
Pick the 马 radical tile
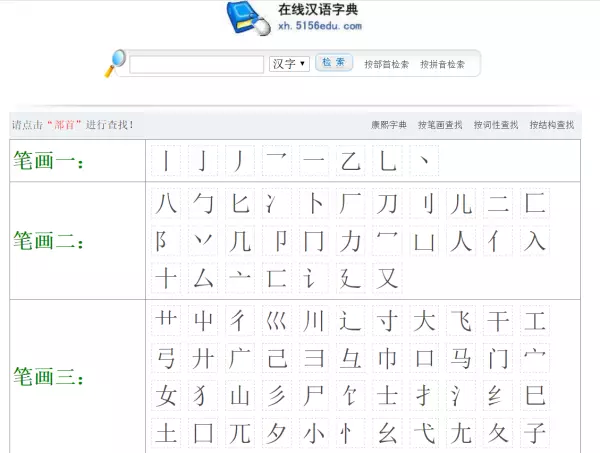click(x=461, y=358)
